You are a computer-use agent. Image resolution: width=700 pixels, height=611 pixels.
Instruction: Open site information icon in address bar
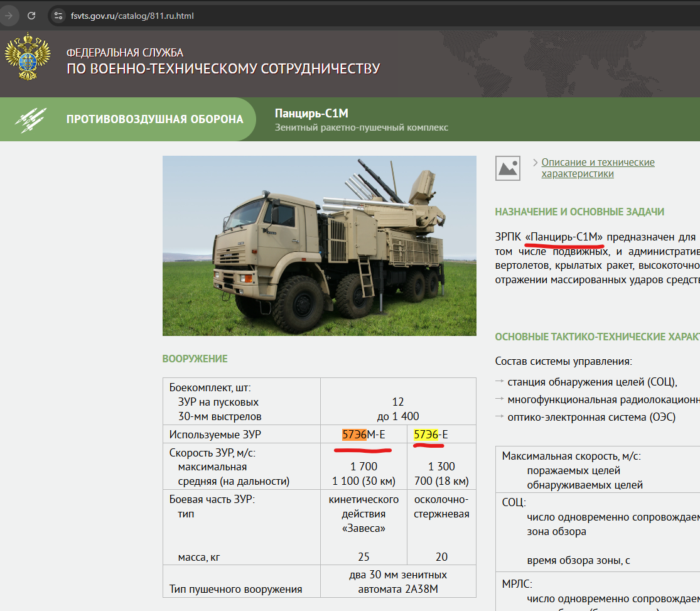coord(58,16)
